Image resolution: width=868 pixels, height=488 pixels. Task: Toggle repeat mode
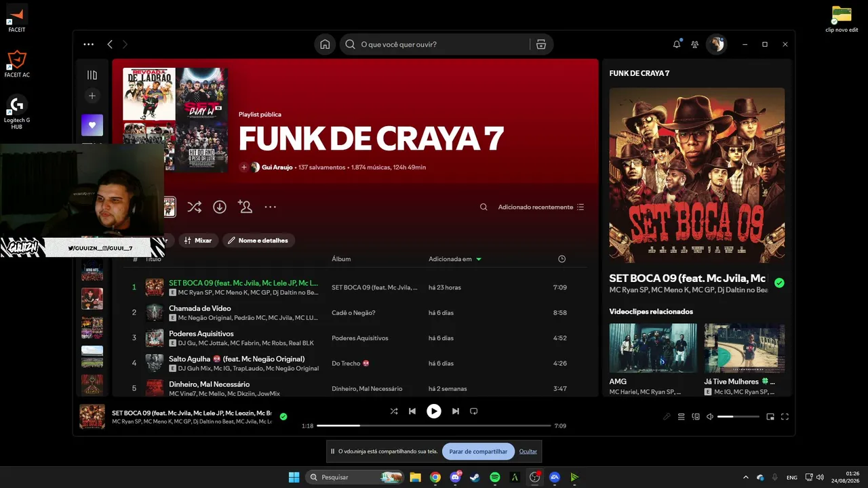pos(474,411)
